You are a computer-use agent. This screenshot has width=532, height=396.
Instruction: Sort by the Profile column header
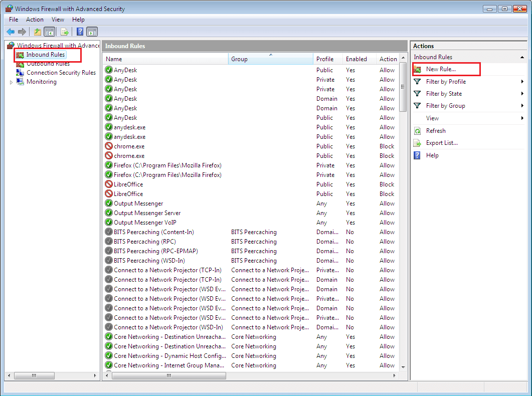[328, 59]
